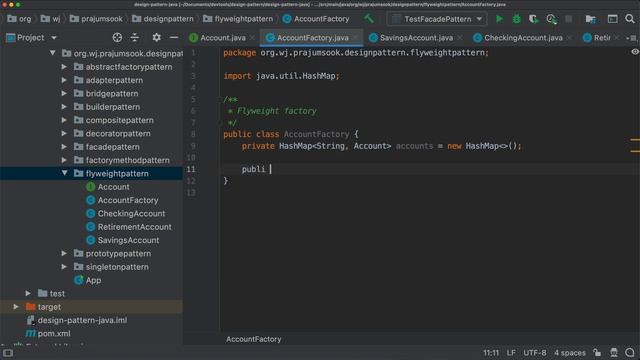Expand facadepattern folder arrow
Image resolution: width=640 pixels, height=360 pixels.
coord(64,147)
